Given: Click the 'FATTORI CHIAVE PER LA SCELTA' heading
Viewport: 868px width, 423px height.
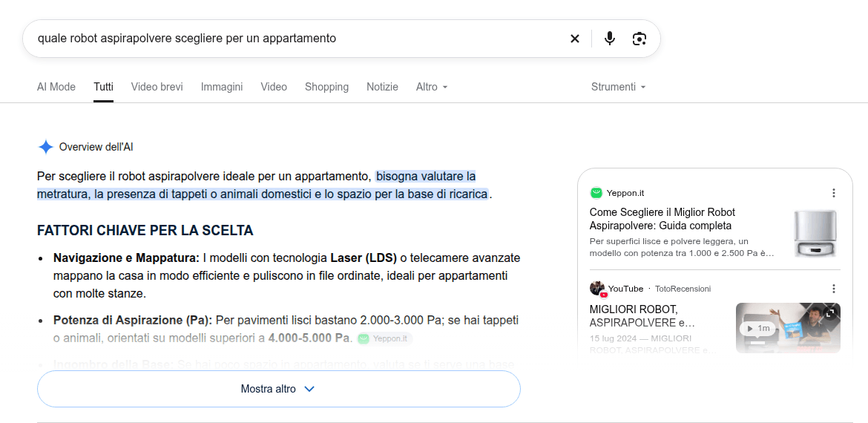Looking at the screenshot, I should [x=145, y=230].
